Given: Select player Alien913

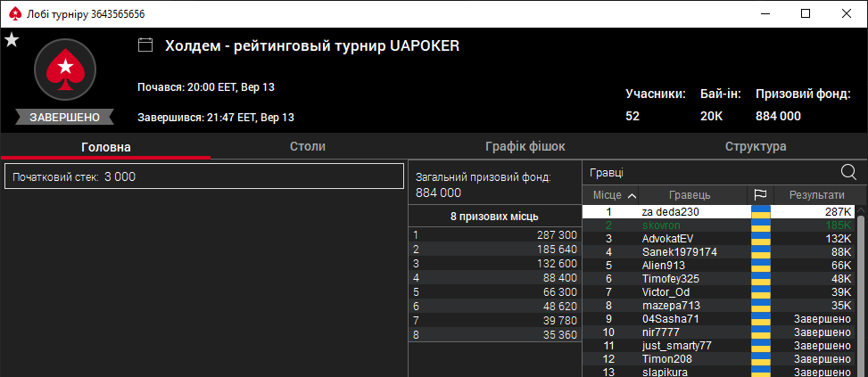Looking at the screenshot, I should pyautogui.click(x=718, y=266).
